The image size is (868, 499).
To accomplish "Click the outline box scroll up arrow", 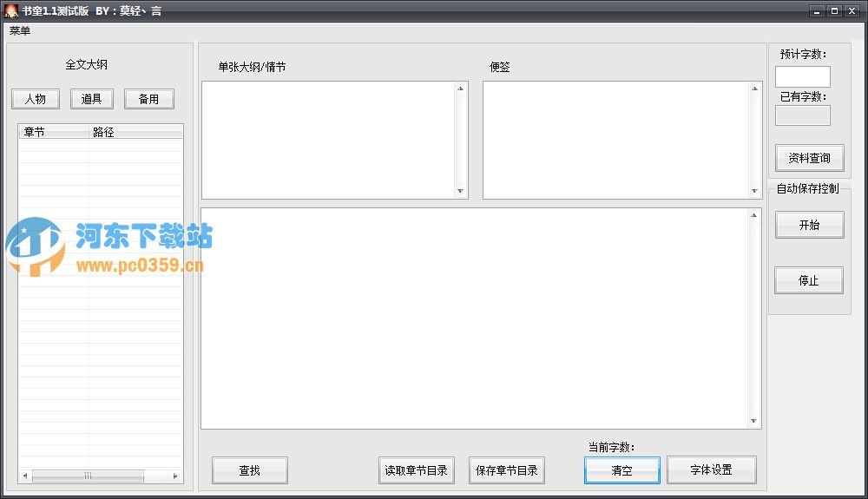I will 460,89.
